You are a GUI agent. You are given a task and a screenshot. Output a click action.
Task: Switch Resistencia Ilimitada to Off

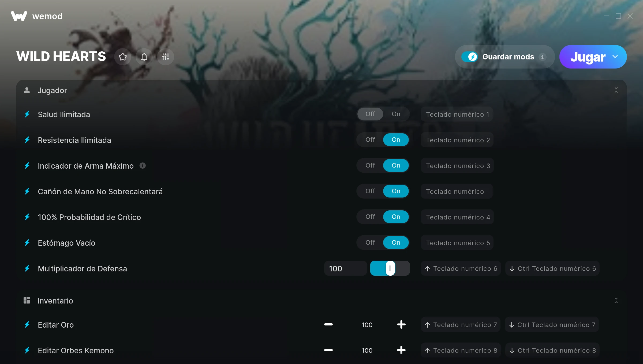[x=370, y=140]
